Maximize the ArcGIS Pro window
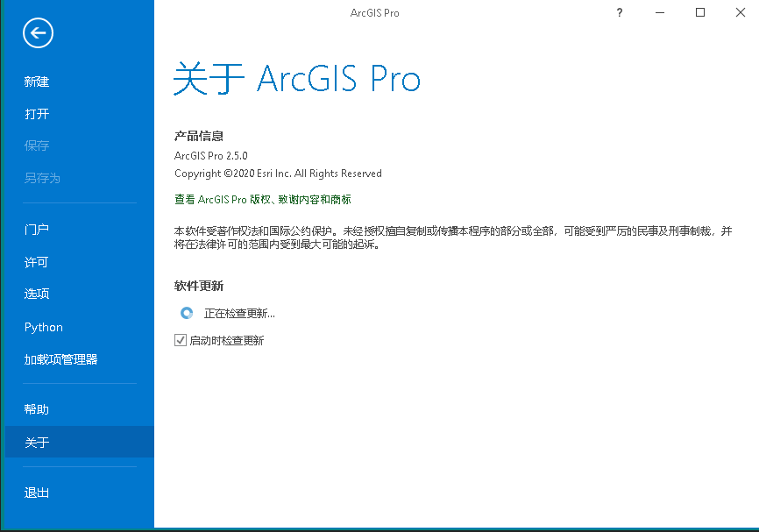759x532 pixels. pos(700,12)
